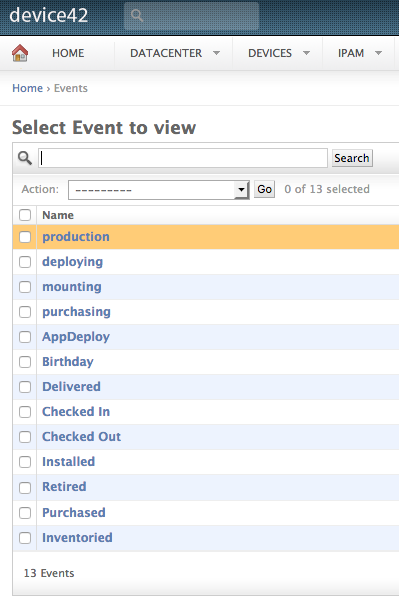Click the magnifier icon in header search
This screenshot has height=608, width=399.
click(137, 16)
